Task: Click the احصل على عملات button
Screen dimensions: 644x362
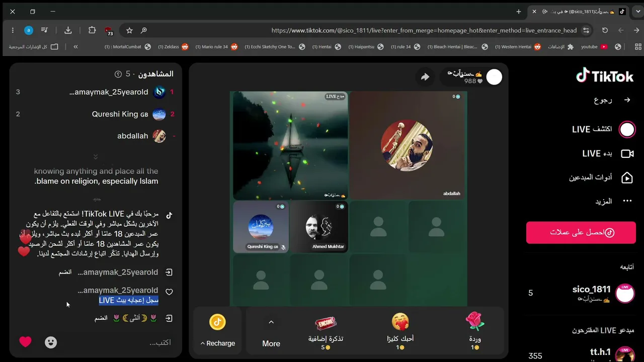Action: 582,232
